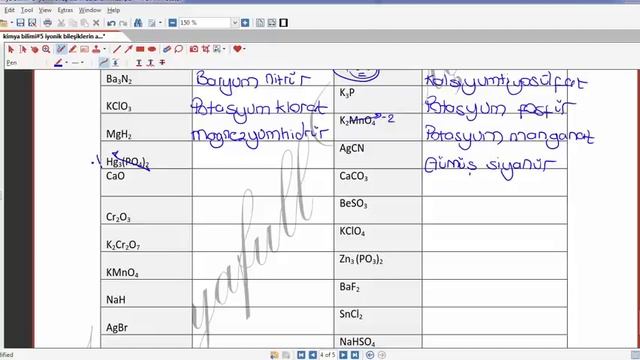The image size is (640, 360).
Task: Click the pen color swatch
Action: pos(58,62)
